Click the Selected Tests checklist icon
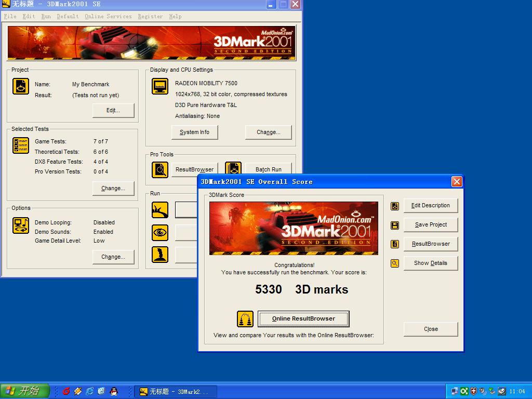 coord(21,145)
